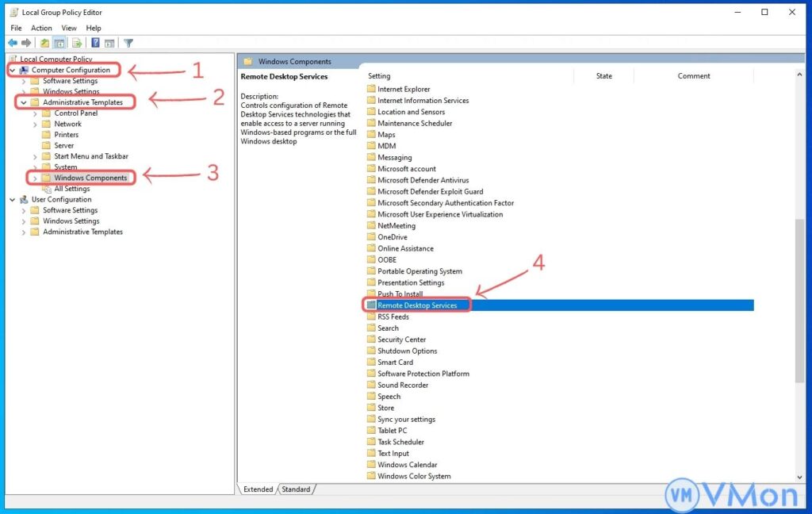812x514 pixels.
Task: Click the State column header
Action: coord(604,75)
